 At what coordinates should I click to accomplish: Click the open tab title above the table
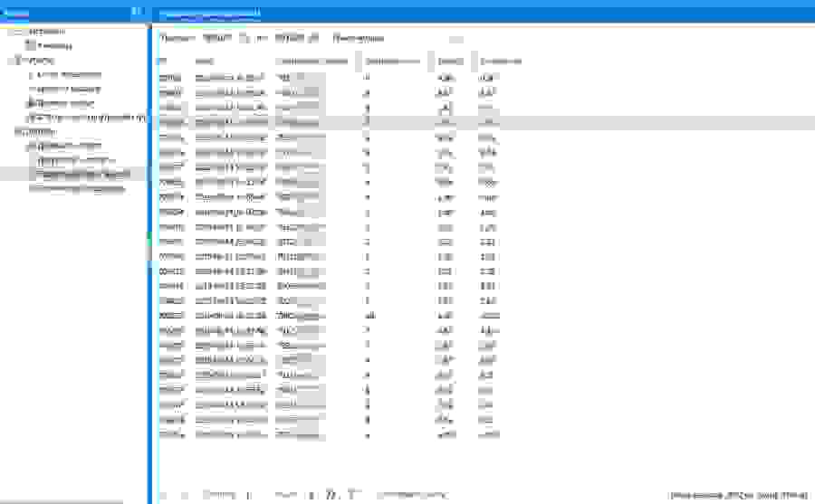[210, 13]
